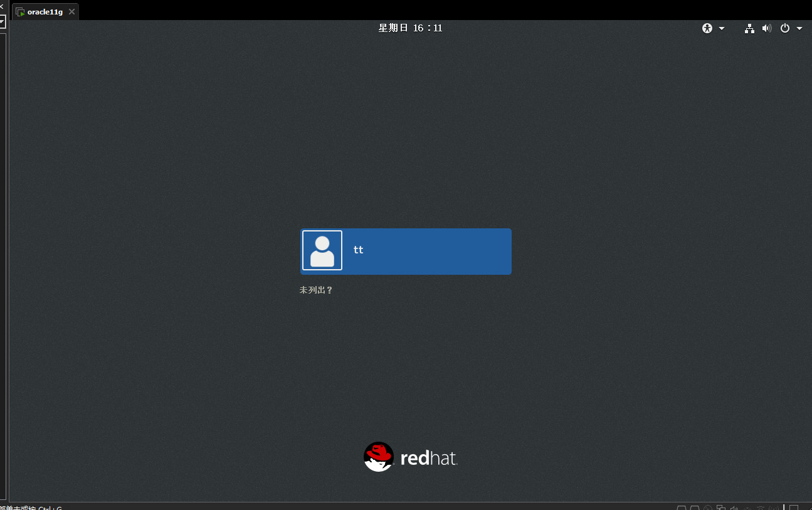Image resolution: width=812 pixels, height=510 pixels.
Task: Expand the arrow beside the accessibility icon
Action: 722,28
